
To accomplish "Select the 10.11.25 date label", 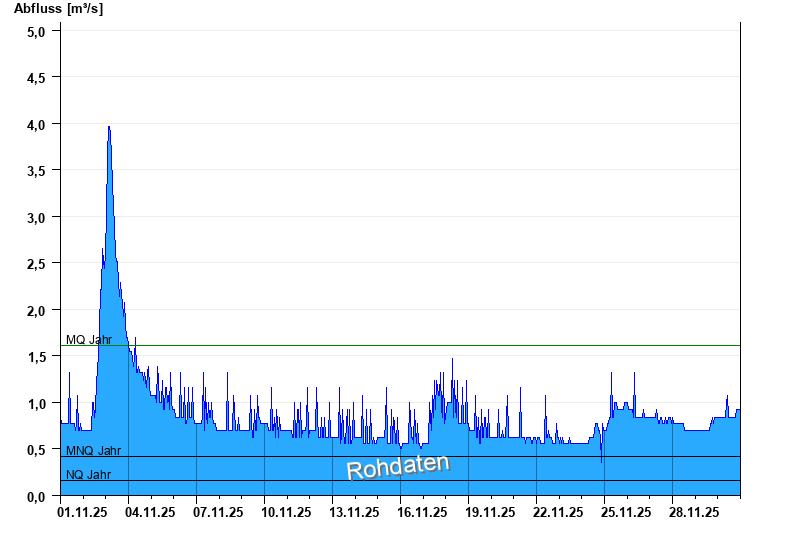I will [x=286, y=512].
